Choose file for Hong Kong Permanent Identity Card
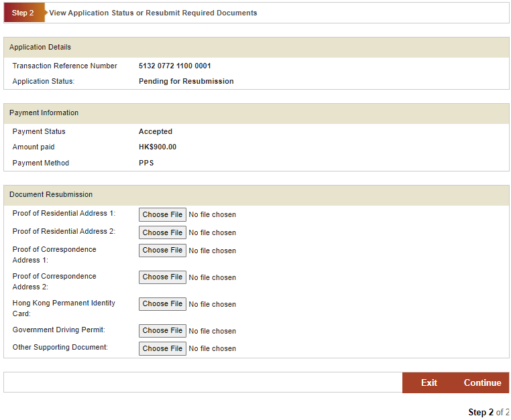Screen dimensions: 511x420 tap(162, 303)
